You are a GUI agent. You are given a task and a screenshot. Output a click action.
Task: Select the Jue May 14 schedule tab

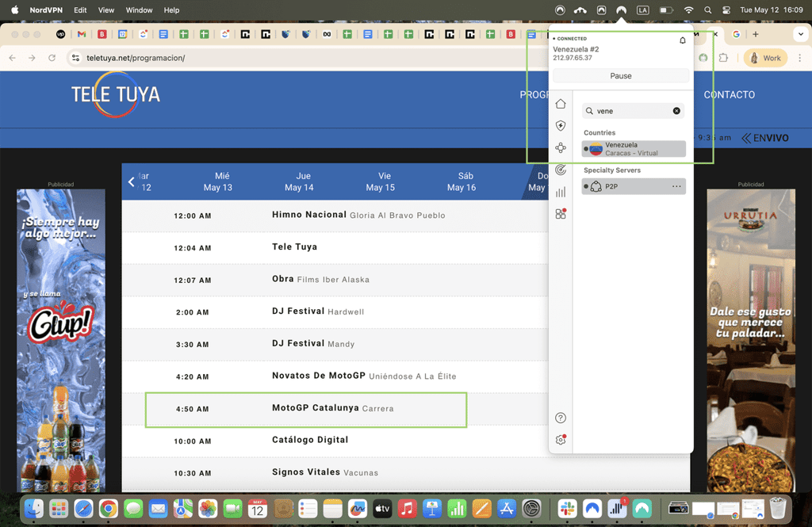(x=299, y=181)
